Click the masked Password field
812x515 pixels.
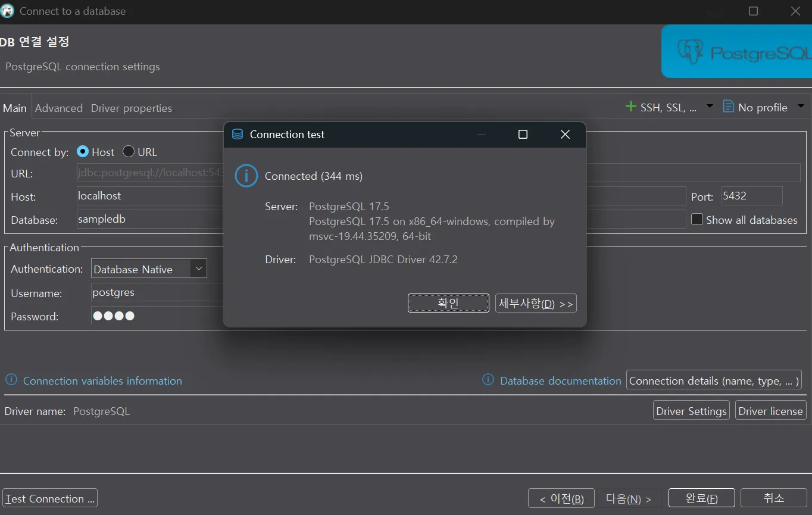coord(157,316)
